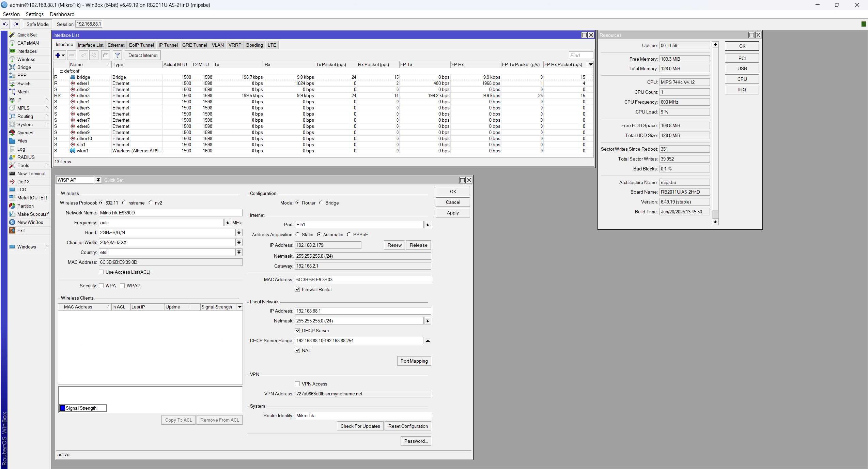
Task: Open Band dropdown
Action: click(239, 232)
